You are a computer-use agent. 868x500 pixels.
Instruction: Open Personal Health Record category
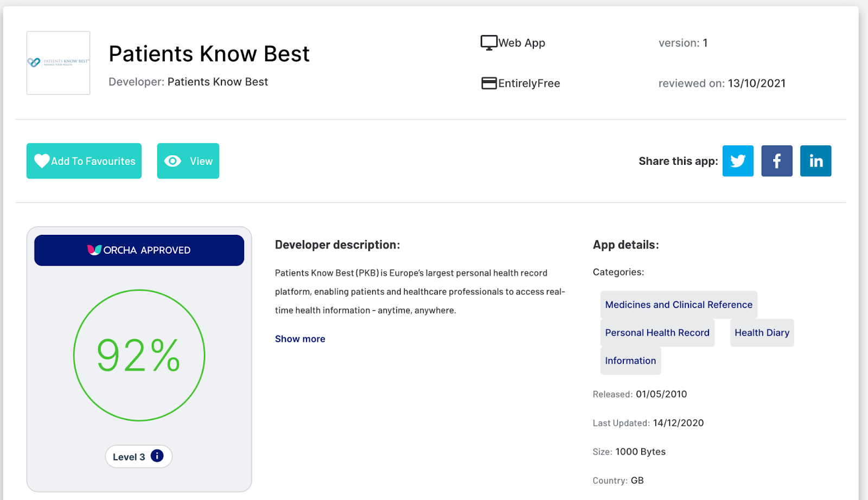[658, 333]
